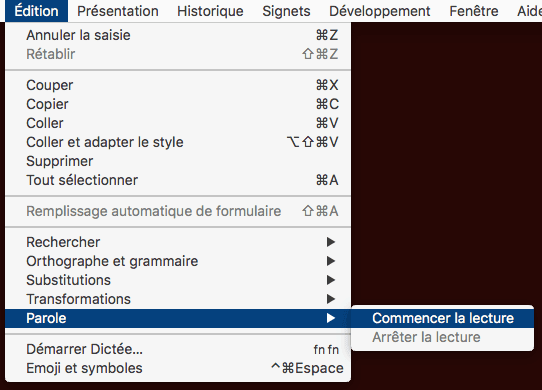
Task: Expand the Rechercher submenu arrow
Action: 331,242
